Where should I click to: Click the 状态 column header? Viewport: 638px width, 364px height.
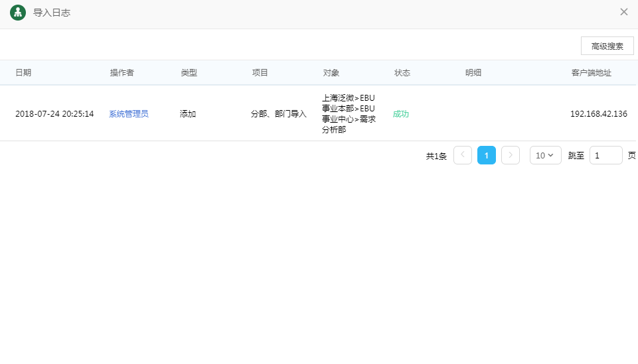pyautogui.click(x=402, y=73)
